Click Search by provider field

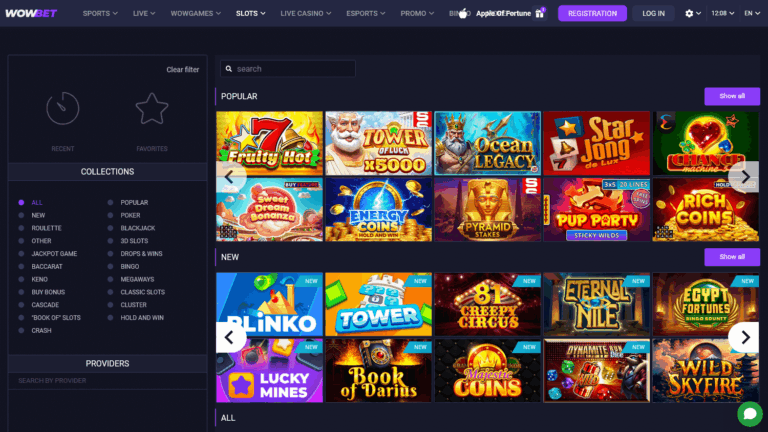pos(107,381)
